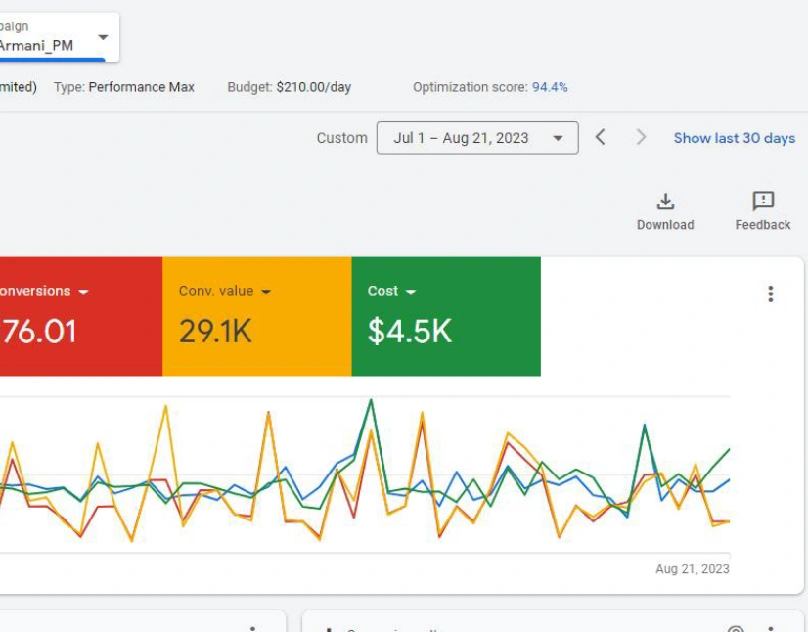The width and height of the screenshot is (808, 632).
Task: Click the Type: Performance Max label
Action: pyautogui.click(x=124, y=87)
